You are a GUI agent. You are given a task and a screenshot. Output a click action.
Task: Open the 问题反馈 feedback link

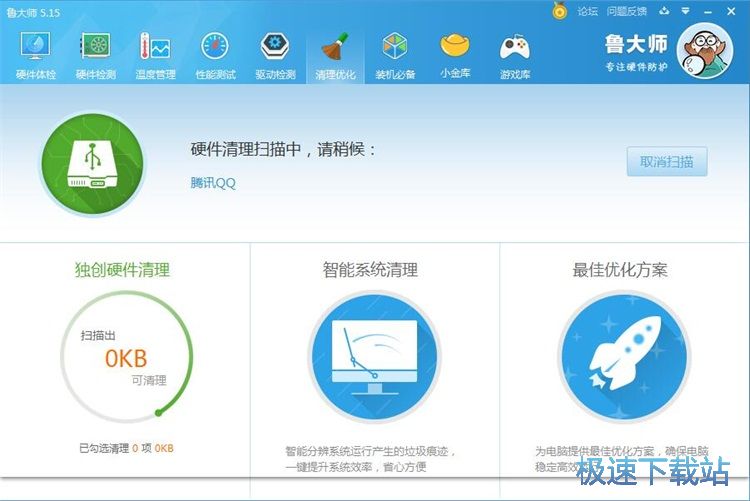pos(627,11)
